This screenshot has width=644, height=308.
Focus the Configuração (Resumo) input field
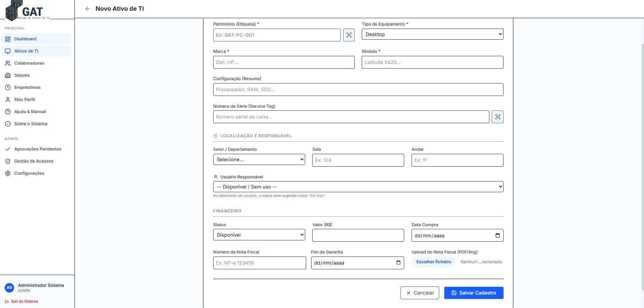click(x=358, y=90)
